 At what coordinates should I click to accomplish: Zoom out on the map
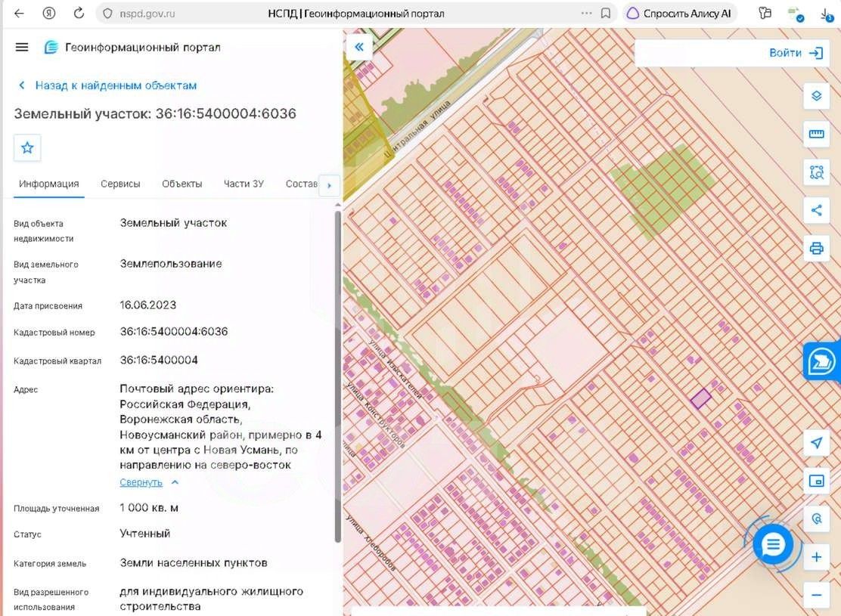[816, 595]
